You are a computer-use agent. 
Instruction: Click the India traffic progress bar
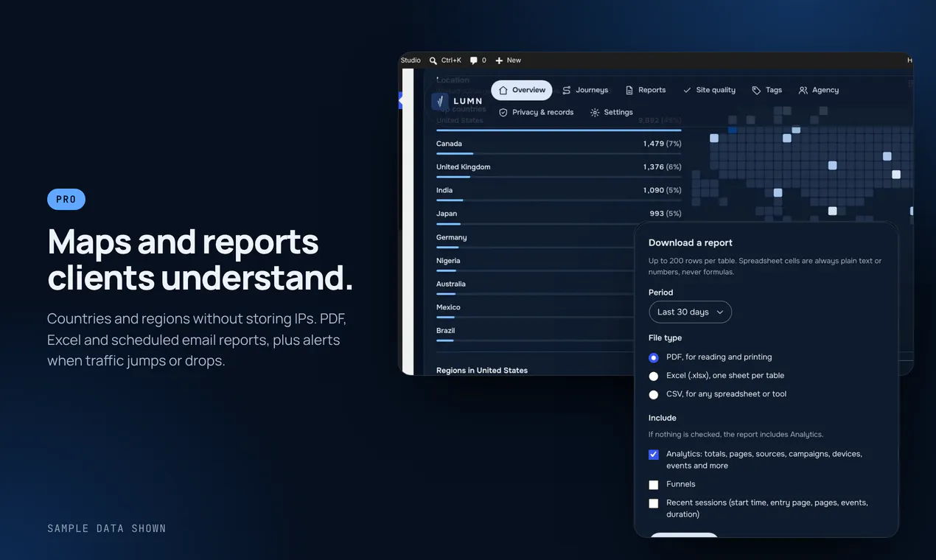(x=559, y=200)
